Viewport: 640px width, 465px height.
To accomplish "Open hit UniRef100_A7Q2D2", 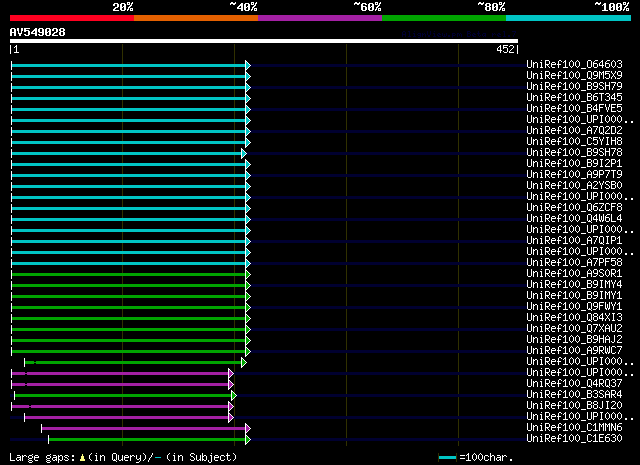I will pos(574,130).
